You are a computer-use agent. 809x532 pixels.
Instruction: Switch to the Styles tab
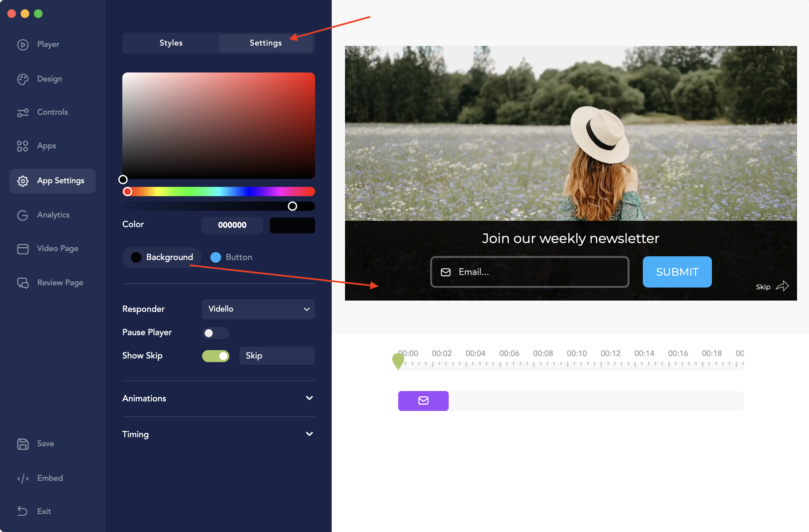[171, 43]
